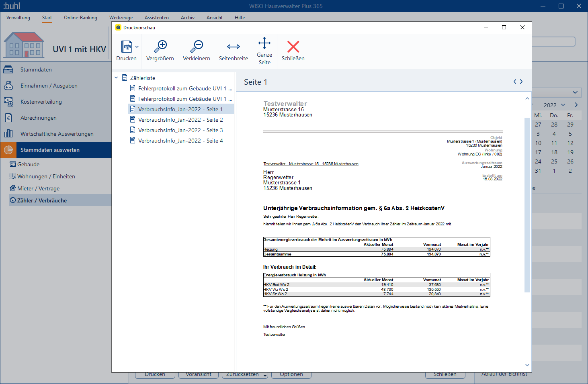Click Optionen button in background window

[291, 374]
